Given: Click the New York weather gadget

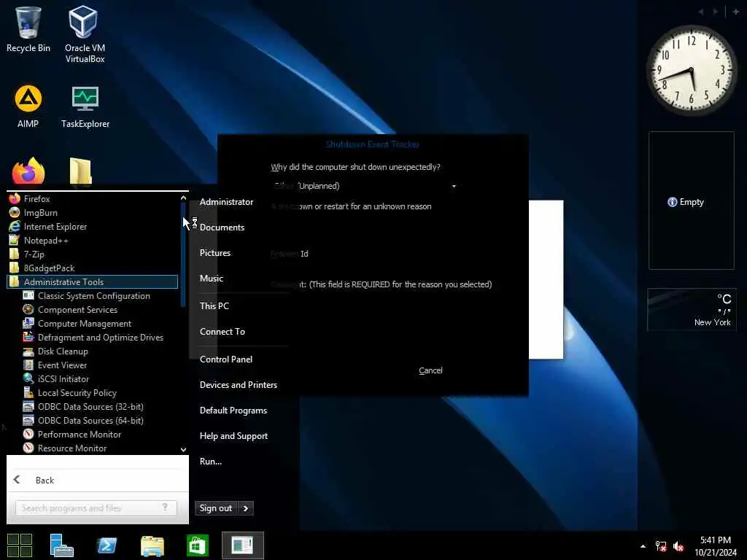Looking at the screenshot, I should point(692,309).
